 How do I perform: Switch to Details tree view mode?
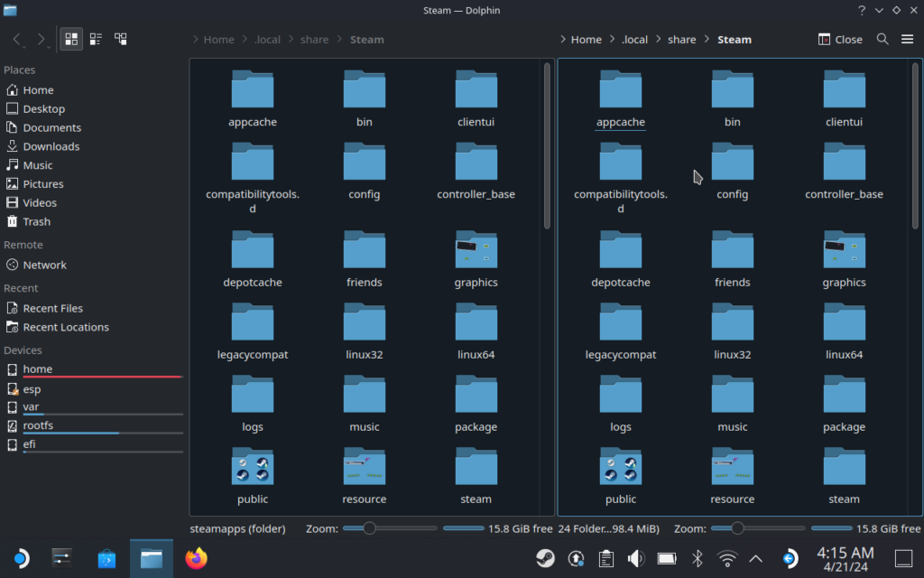pos(120,39)
